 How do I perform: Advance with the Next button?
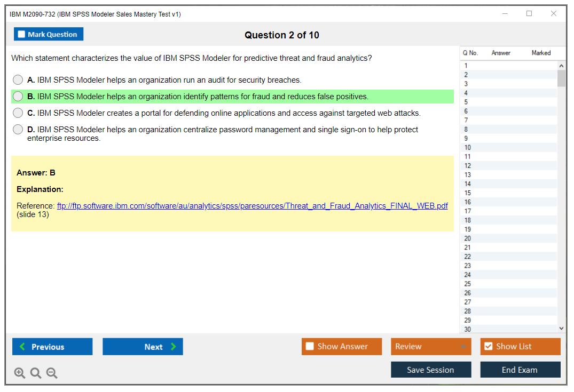(x=143, y=347)
